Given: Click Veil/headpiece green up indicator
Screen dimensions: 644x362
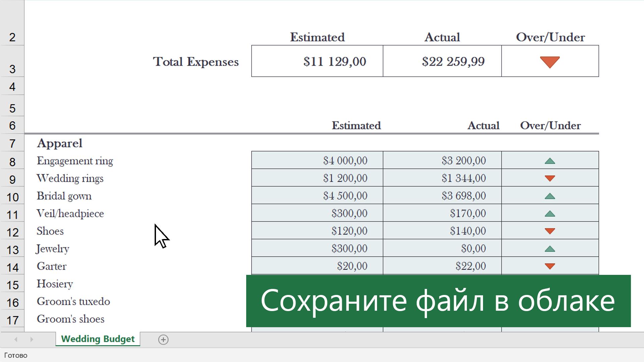Looking at the screenshot, I should coord(550,214).
